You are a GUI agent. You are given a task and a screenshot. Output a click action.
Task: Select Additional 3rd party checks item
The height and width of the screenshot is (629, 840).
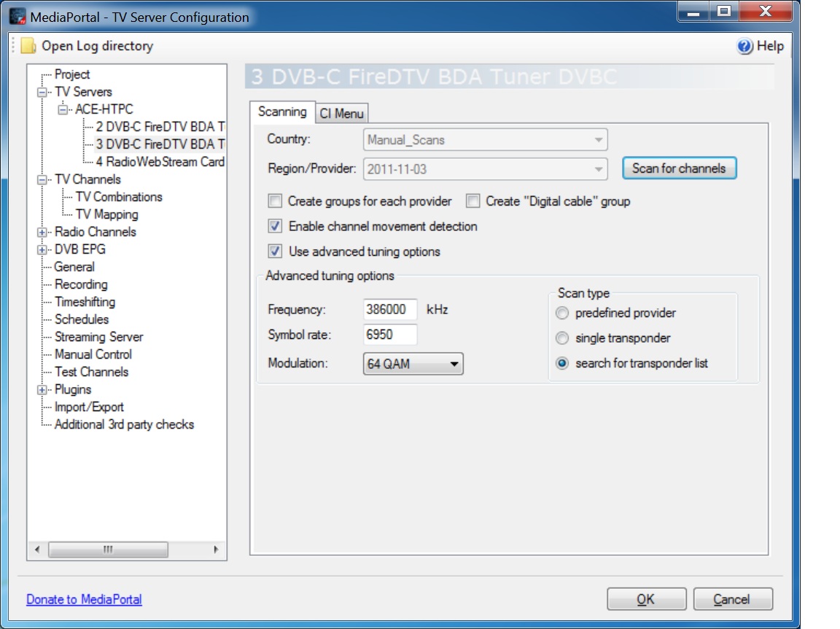tap(124, 425)
